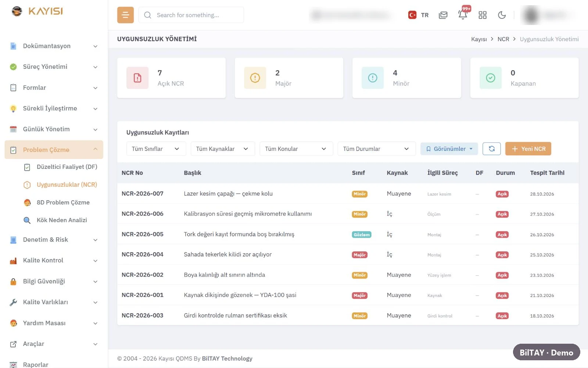Image resolution: width=588 pixels, height=368 pixels.
Task: Click the Kalite Varlıkları wrench icon
Action: (13, 302)
